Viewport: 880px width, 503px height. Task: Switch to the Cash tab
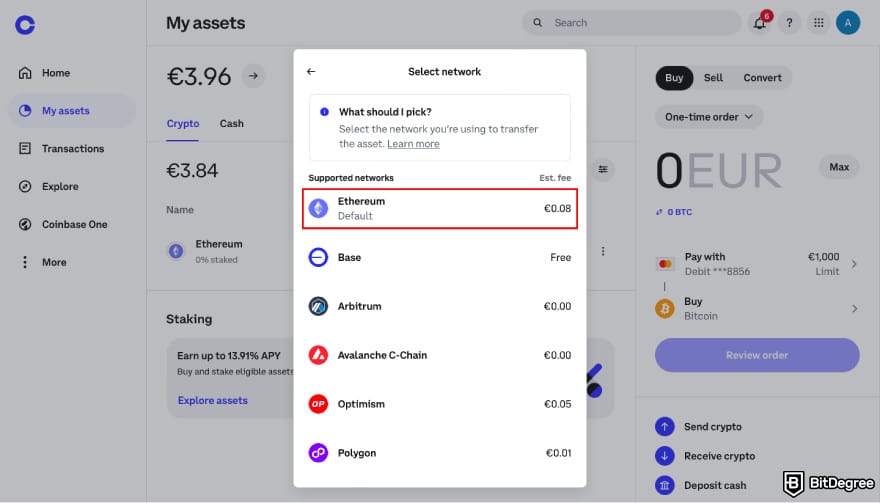click(x=232, y=124)
